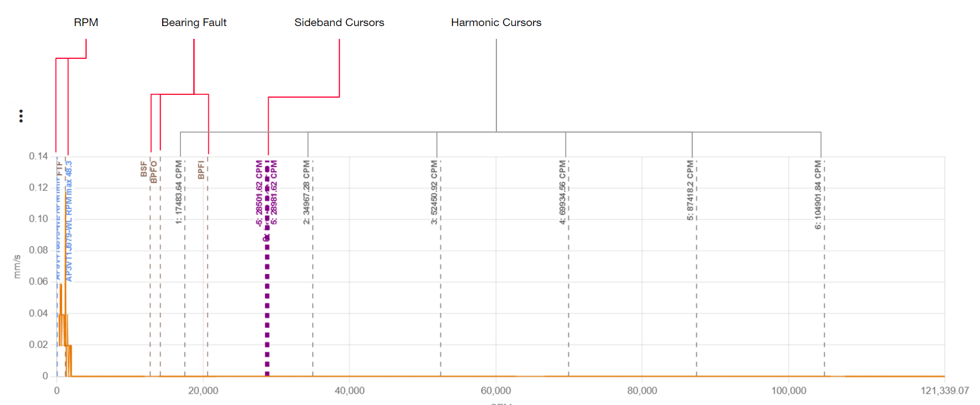This screenshot has height=405, width=980.
Task: Click the Bearing Fault annotation label
Action: click(x=194, y=23)
